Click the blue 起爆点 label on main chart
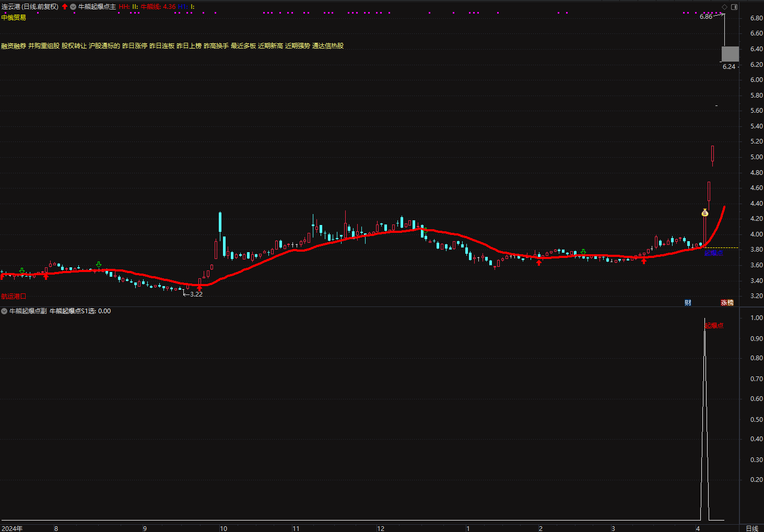The width and height of the screenshot is (764, 532). click(x=713, y=253)
